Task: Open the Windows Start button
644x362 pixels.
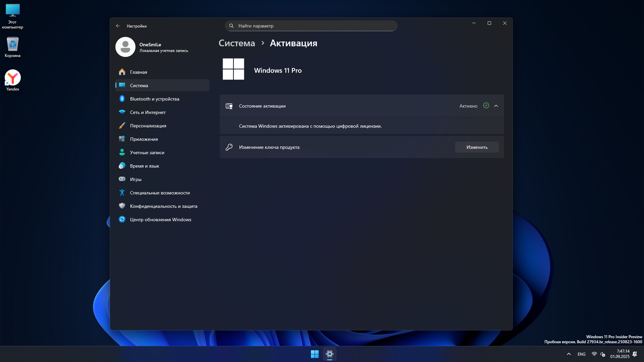Action: point(315,354)
